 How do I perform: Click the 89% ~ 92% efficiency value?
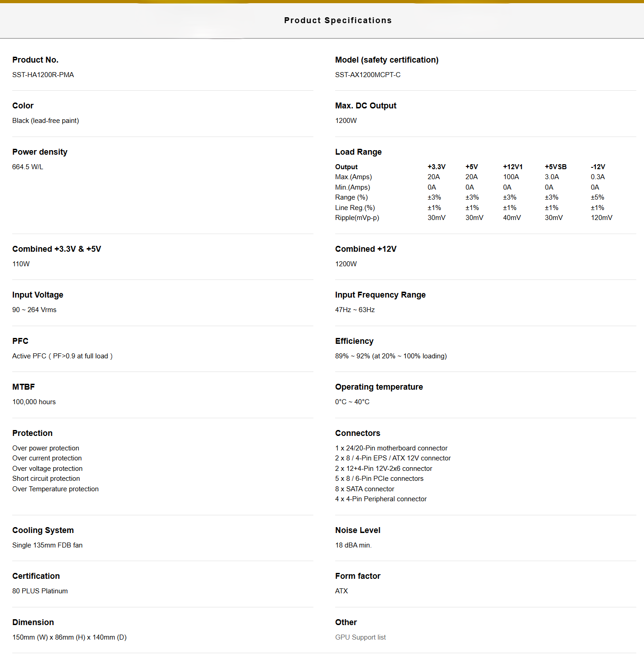(x=391, y=356)
